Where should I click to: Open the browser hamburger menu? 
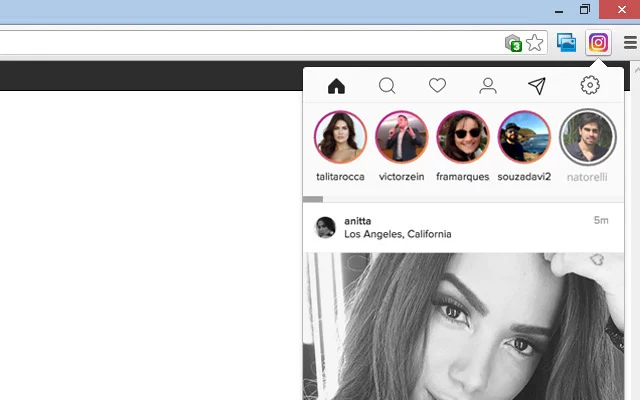[631, 42]
